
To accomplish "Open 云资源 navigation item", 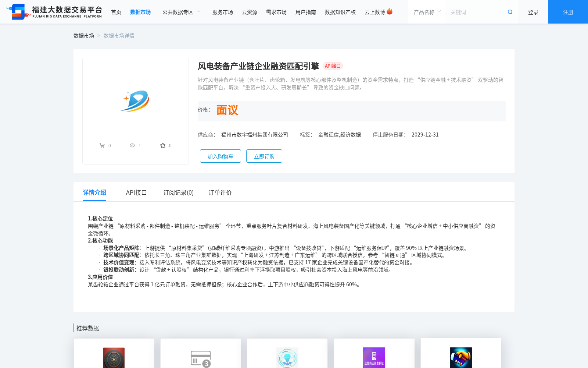I will pyautogui.click(x=250, y=12).
